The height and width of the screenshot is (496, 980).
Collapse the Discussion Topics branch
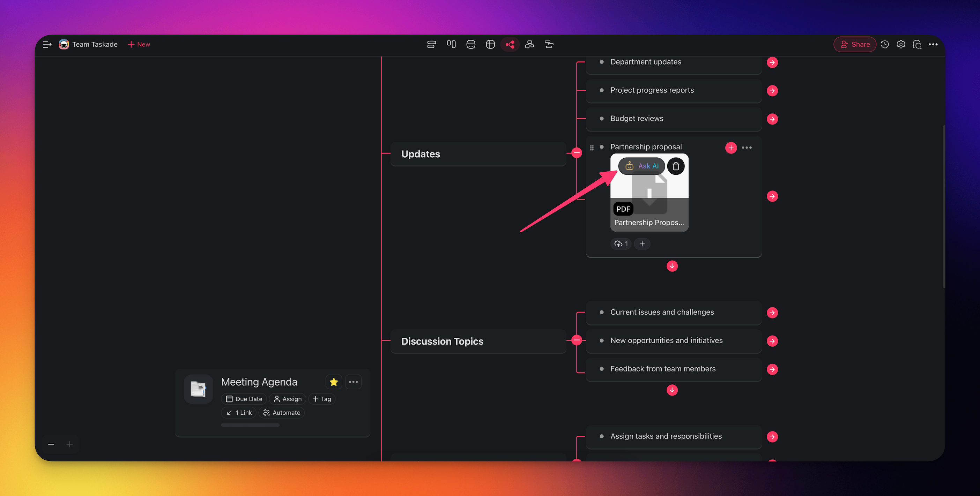point(577,340)
